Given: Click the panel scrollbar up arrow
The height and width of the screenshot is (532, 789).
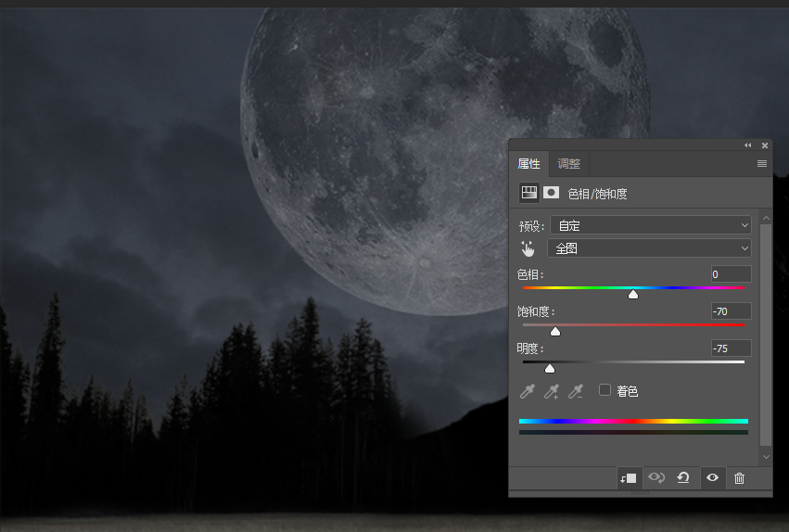Looking at the screenshot, I should coord(766,218).
